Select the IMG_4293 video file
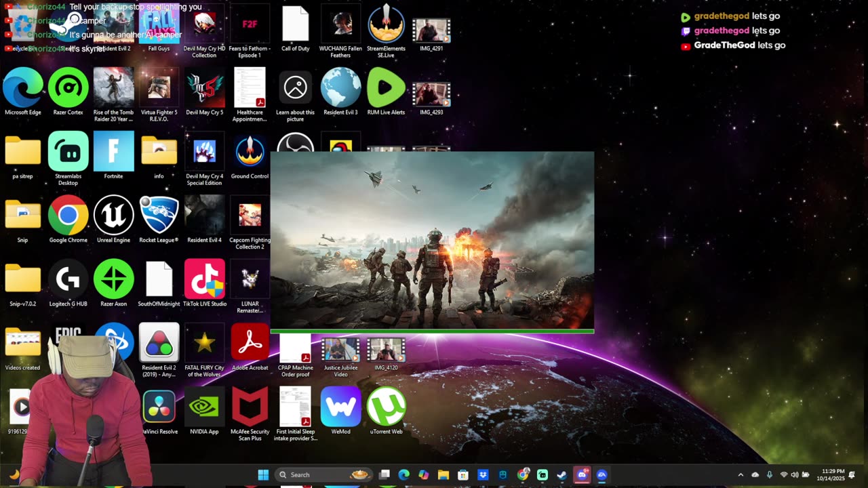The height and width of the screenshot is (488, 868). (431, 98)
